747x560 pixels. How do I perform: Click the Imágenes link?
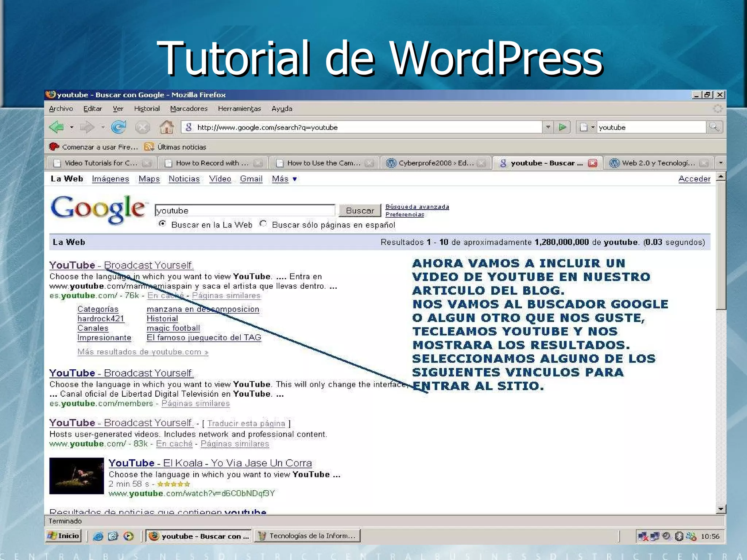(111, 179)
